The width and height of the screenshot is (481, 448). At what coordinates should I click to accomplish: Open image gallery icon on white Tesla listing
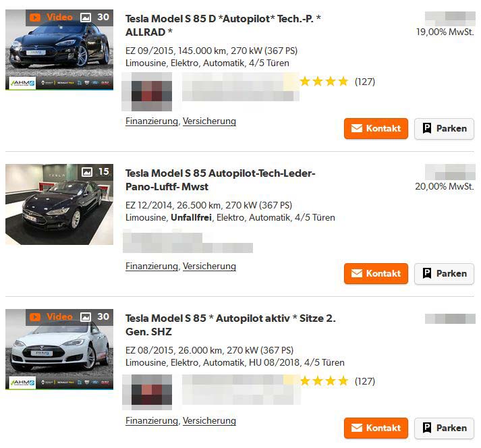click(85, 317)
